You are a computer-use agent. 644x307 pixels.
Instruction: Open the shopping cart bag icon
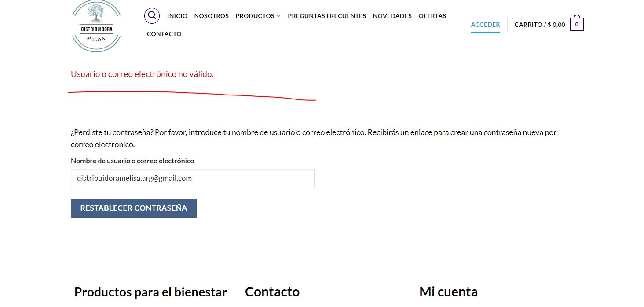(x=577, y=23)
